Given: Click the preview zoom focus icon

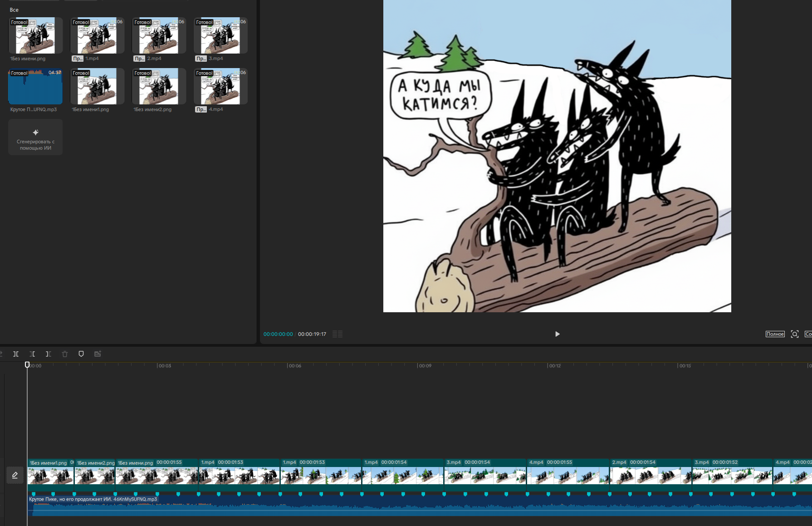Looking at the screenshot, I should coord(795,334).
